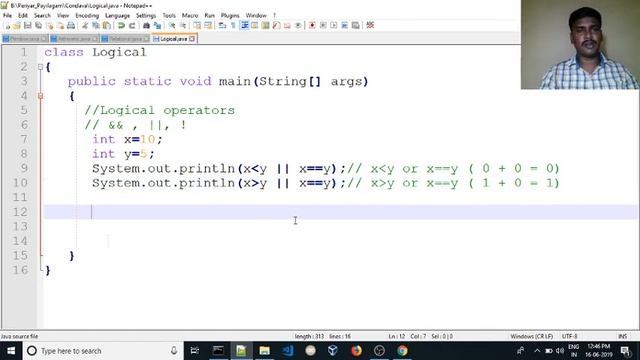Image resolution: width=640 pixels, height=360 pixels.
Task: Show hidden system tray icons chevron
Action: (537, 351)
